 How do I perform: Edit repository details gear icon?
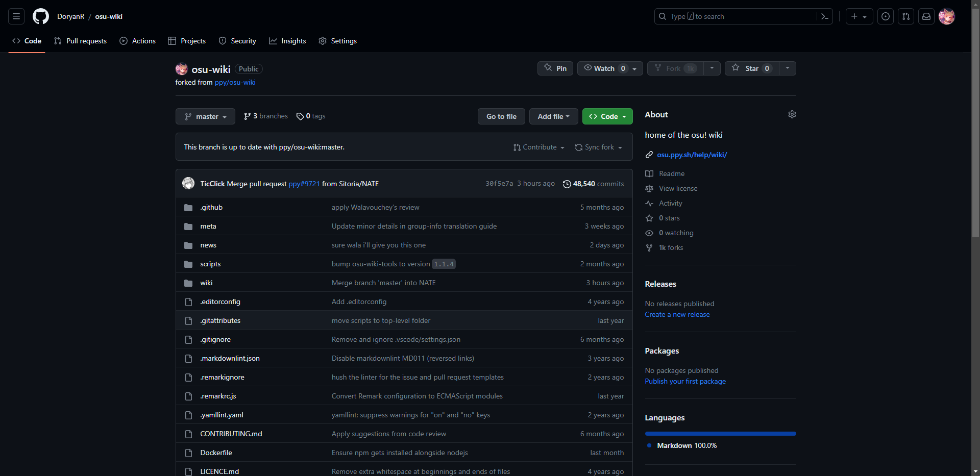coord(792,114)
